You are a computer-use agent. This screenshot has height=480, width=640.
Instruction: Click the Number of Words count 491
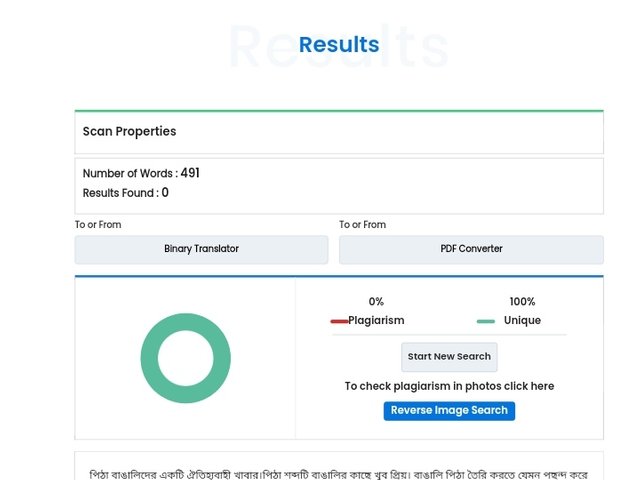tap(190, 173)
